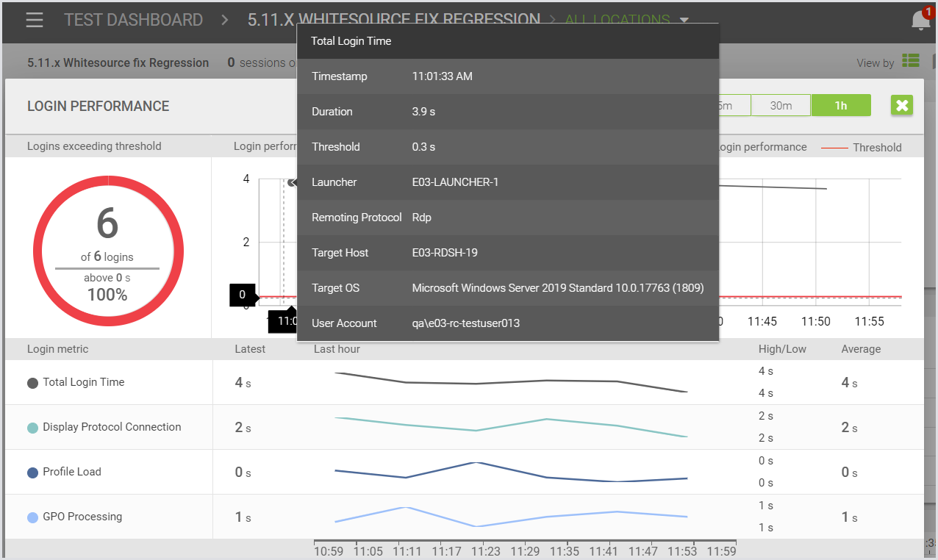The image size is (938, 560).
Task: Select the Display Protocol Connection metric row
Action: point(112,427)
